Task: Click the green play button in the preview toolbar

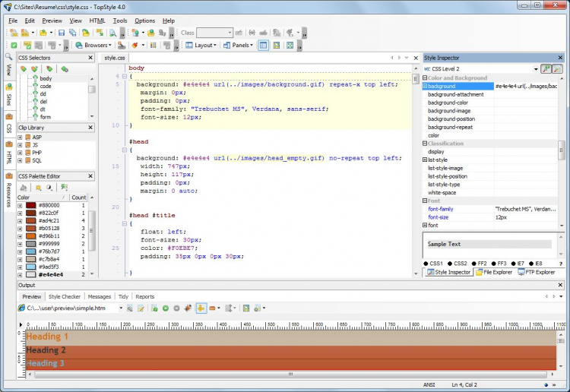Action: point(165,308)
